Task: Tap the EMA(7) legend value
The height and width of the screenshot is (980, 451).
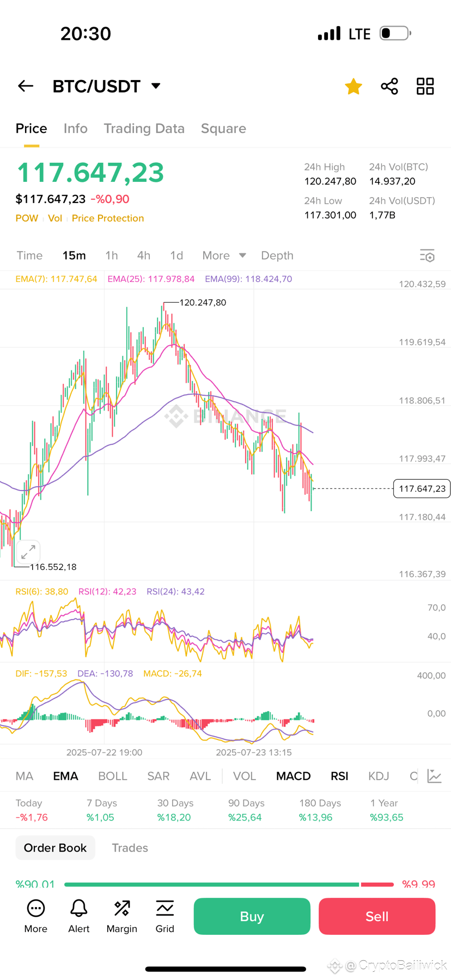Action: coord(56,279)
